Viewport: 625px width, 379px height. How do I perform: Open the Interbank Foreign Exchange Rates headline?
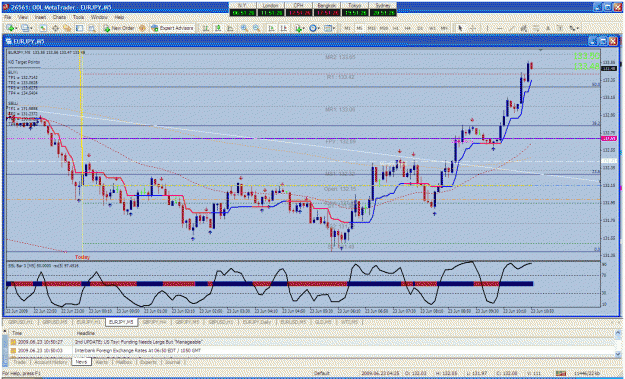coord(138,351)
